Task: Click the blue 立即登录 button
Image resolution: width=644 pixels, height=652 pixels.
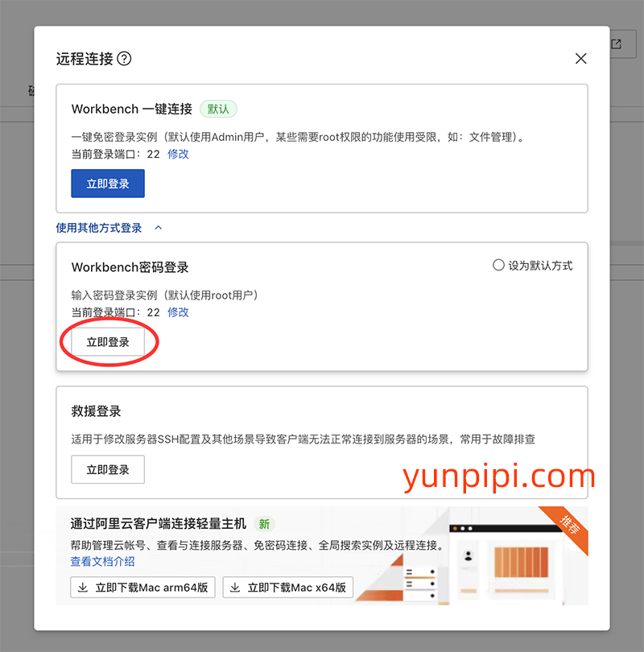Action: pyautogui.click(x=107, y=184)
